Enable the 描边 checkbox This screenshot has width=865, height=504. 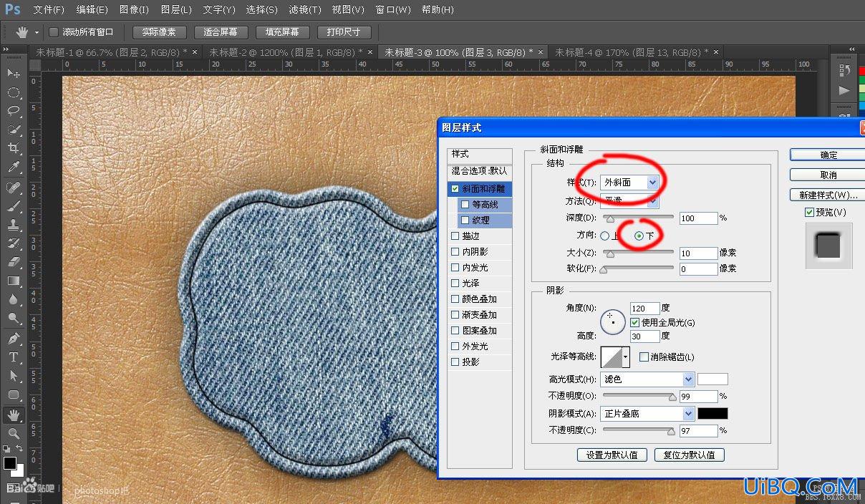(x=455, y=236)
